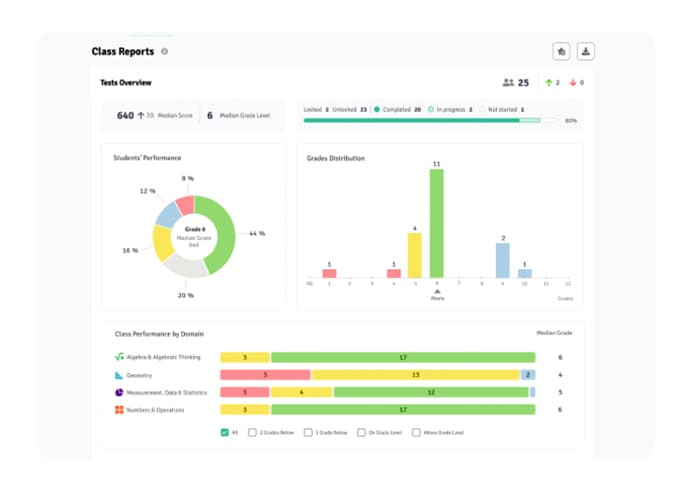Viewport: 689px width, 498px height.
Task: Click the Numbers & Operations icon
Action: [119, 410]
